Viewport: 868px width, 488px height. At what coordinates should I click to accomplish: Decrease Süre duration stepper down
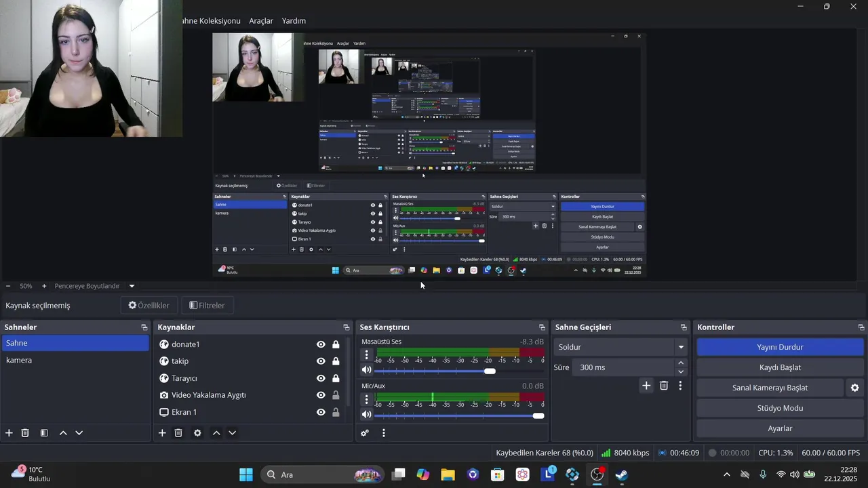[x=681, y=371]
